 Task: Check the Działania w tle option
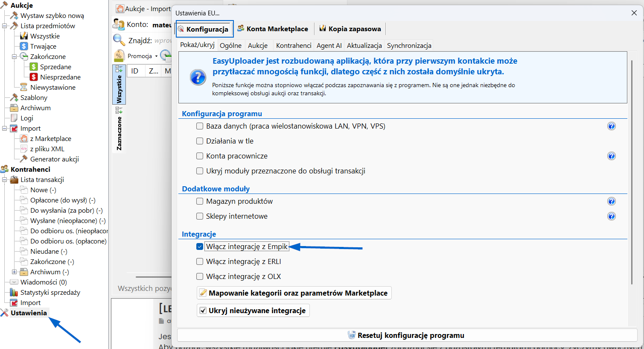click(x=200, y=141)
